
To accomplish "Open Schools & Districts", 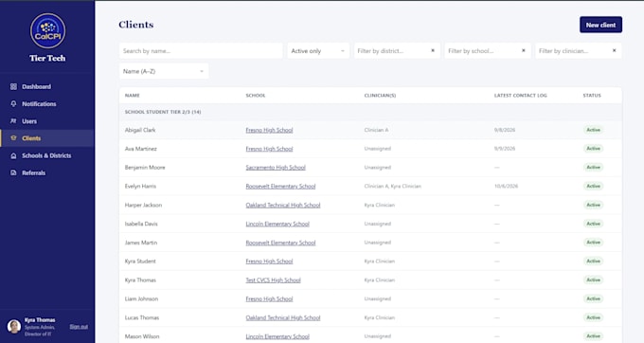I will [47, 155].
